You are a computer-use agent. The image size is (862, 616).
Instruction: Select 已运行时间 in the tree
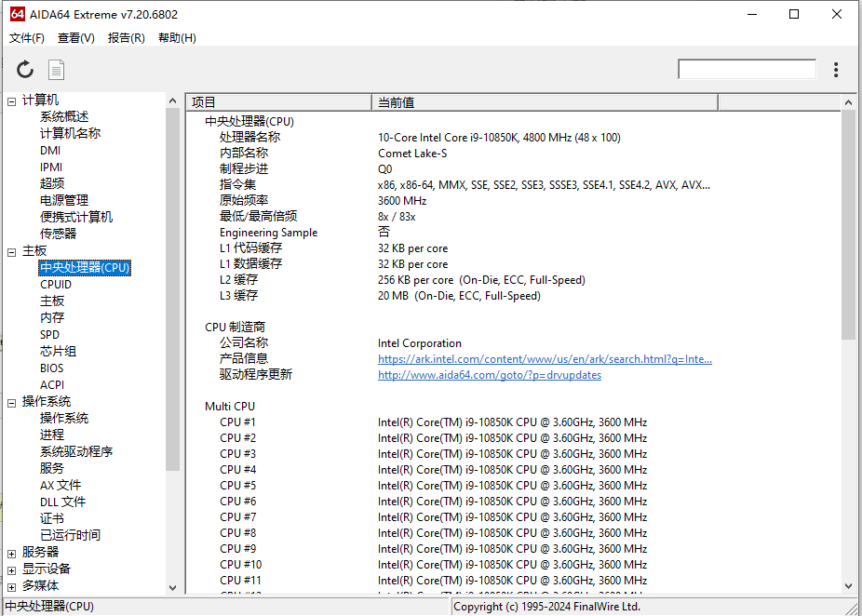[70, 535]
